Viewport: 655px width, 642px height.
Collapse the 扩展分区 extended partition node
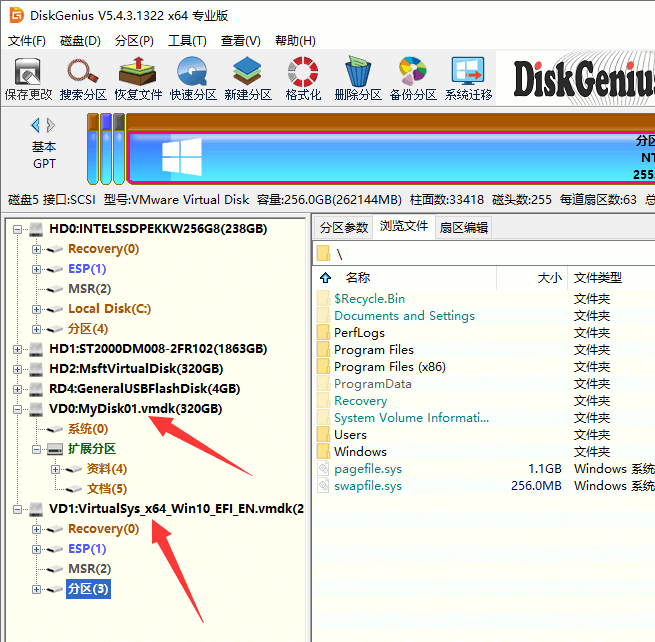pyautogui.click(x=36, y=449)
